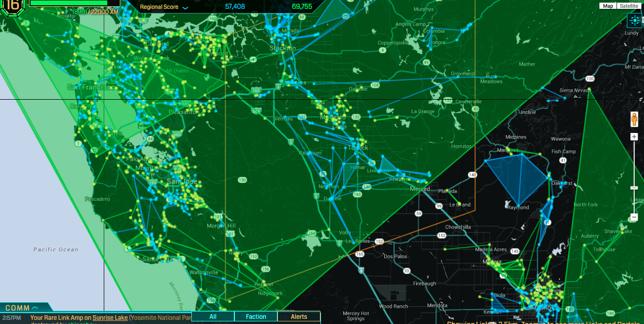
Task: Click the Auberry map label
Action: pyautogui.click(x=590, y=236)
